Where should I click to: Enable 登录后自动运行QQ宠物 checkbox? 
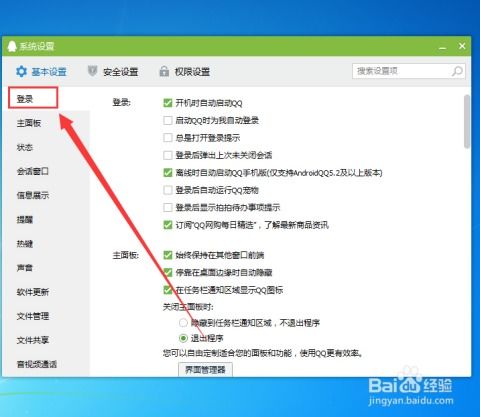(168, 190)
